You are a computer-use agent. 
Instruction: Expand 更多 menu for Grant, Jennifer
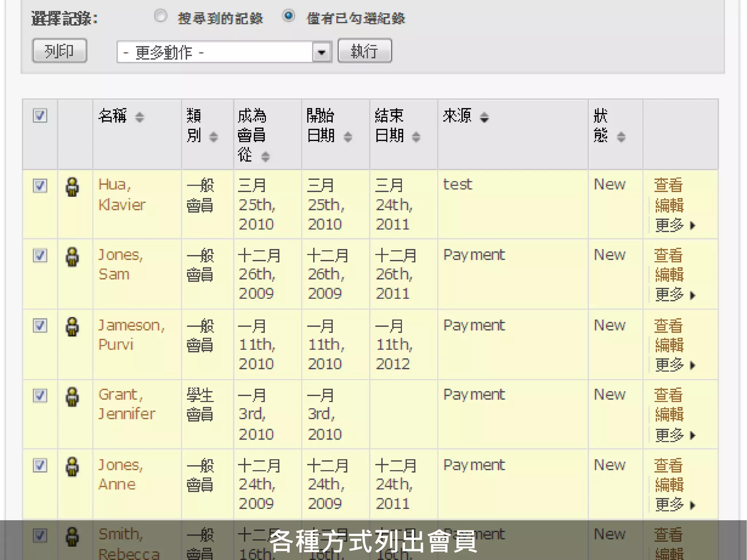(x=675, y=435)
